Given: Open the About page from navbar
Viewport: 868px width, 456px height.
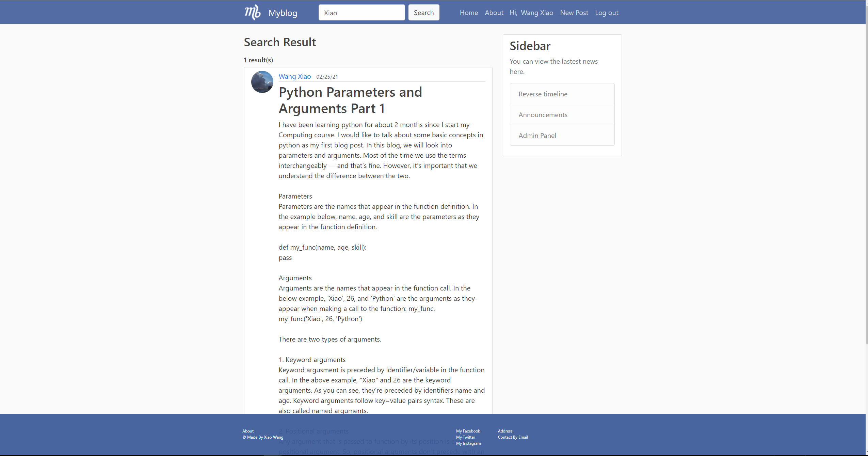Looking at the screenshot, I should [x=494, y=13].
